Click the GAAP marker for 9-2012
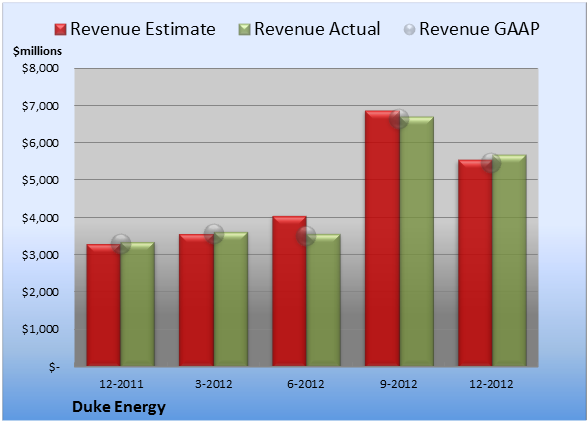This screenshot has height=422, width=588. click(x=399, y=119)
